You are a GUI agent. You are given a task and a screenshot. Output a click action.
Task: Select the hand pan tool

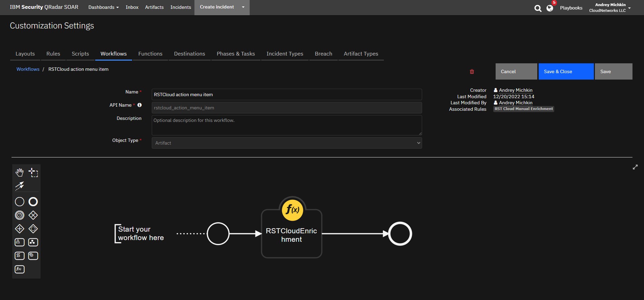pos(20,172)
